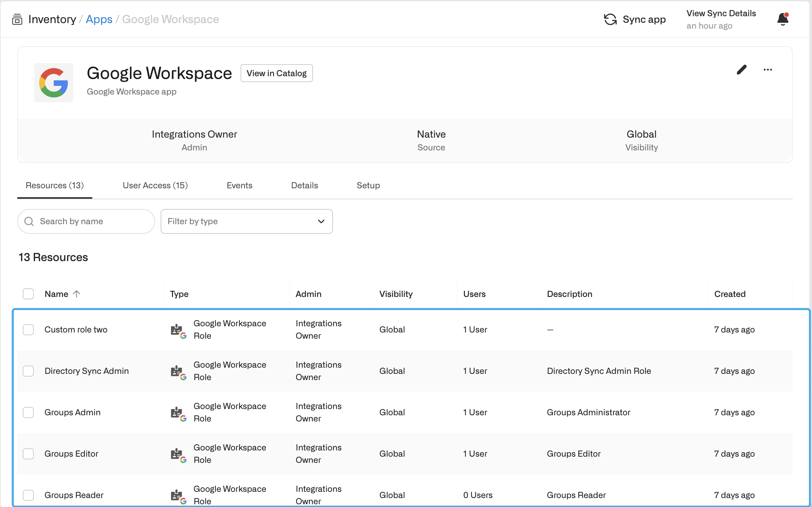
Task: Click the Name sort arrow icon
Action: [x=77, y=294]
